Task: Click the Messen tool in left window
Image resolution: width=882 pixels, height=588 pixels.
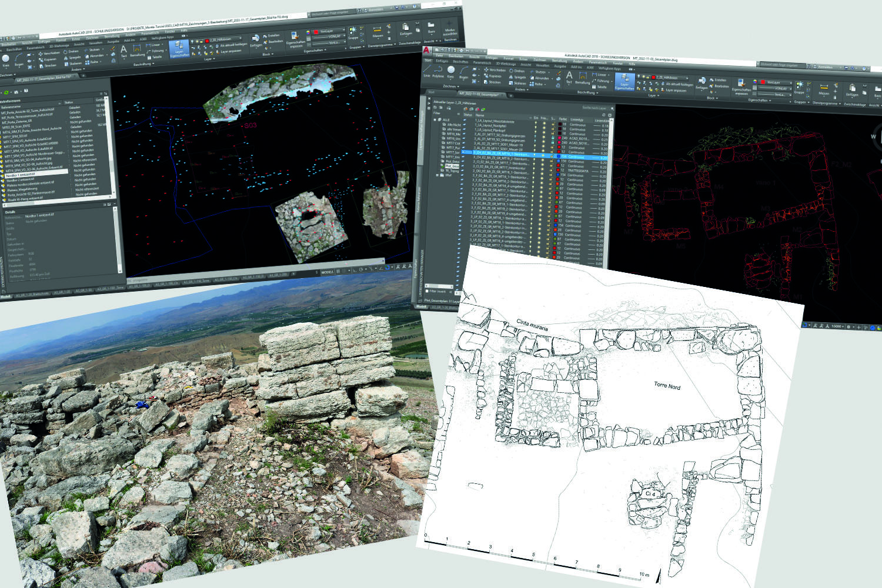Action: click(377, 32)
